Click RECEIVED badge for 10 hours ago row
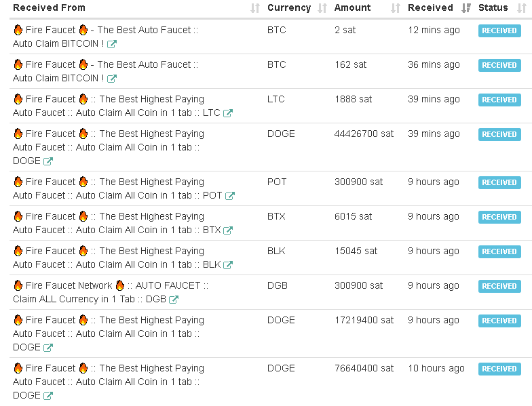532x406 pixels. tap(499, 369)
